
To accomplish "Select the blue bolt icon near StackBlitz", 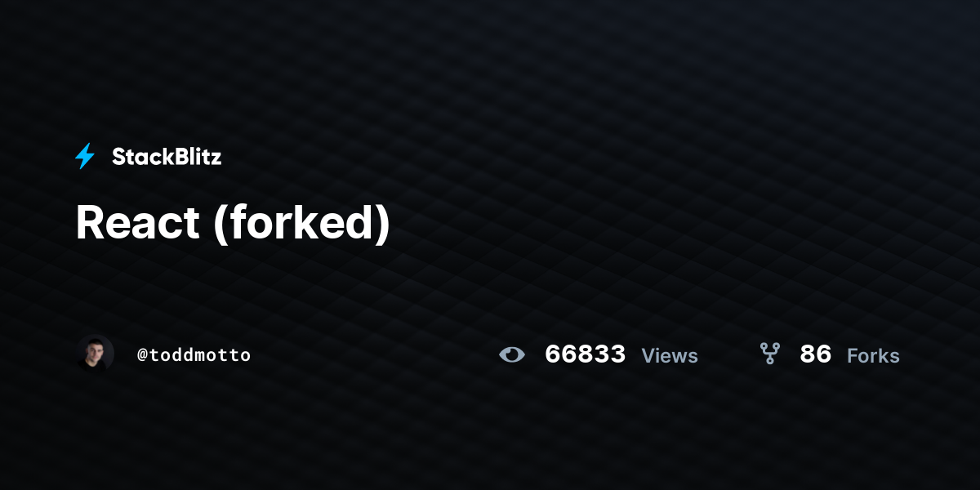I will tap(85, 156).
